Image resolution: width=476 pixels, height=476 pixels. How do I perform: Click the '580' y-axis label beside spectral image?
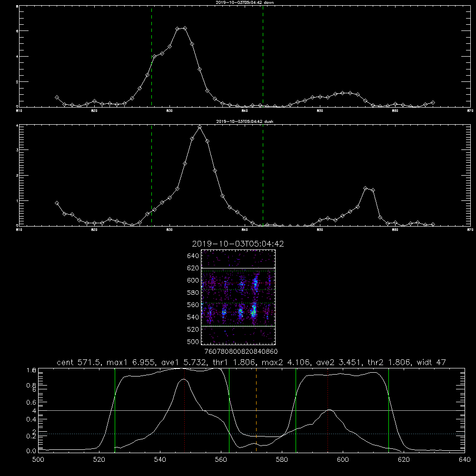coord(193,293)
